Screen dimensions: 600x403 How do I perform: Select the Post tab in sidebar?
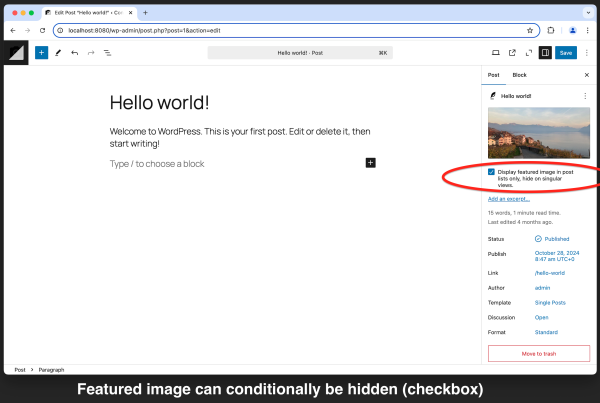tap(493, 75)
